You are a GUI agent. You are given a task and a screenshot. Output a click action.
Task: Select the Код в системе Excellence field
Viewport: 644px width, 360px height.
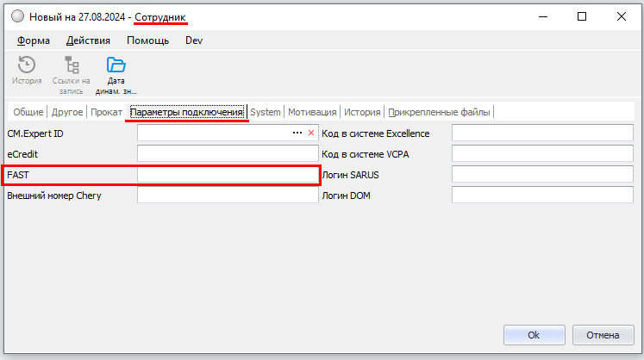click(542, 133)
